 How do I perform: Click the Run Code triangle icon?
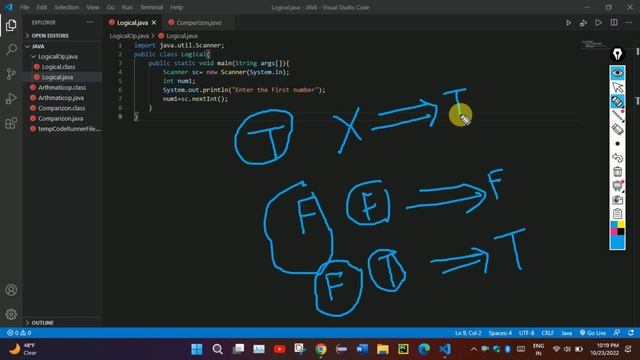pos(598,22)
